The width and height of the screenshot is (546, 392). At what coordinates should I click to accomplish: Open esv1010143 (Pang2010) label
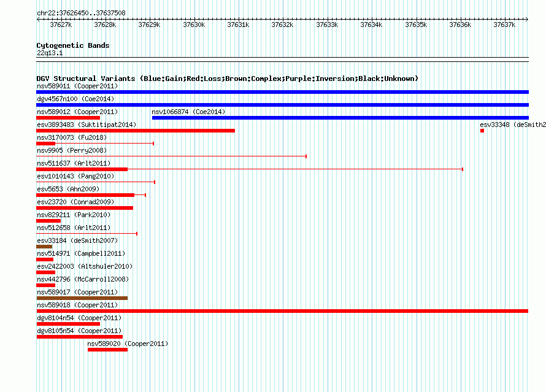pos(75,176)
